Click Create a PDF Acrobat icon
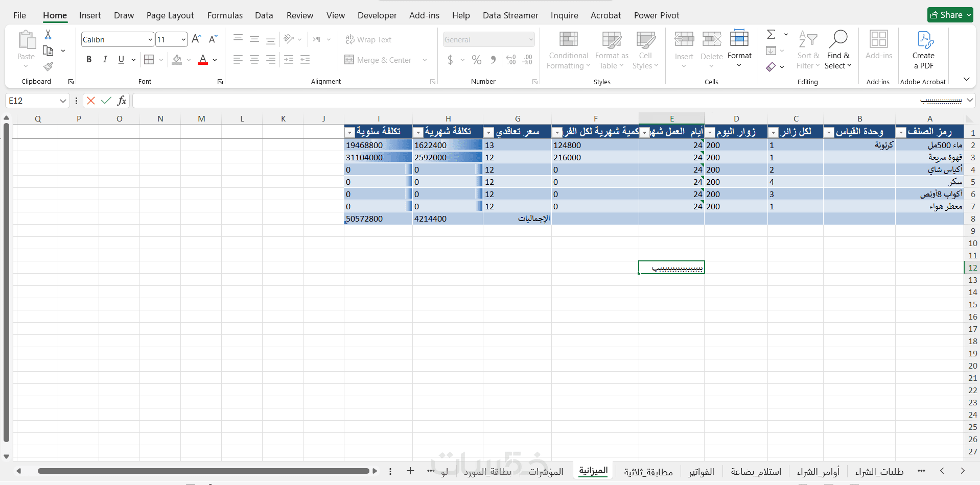This screenshot has width=980, height=485. coord(923,50)
